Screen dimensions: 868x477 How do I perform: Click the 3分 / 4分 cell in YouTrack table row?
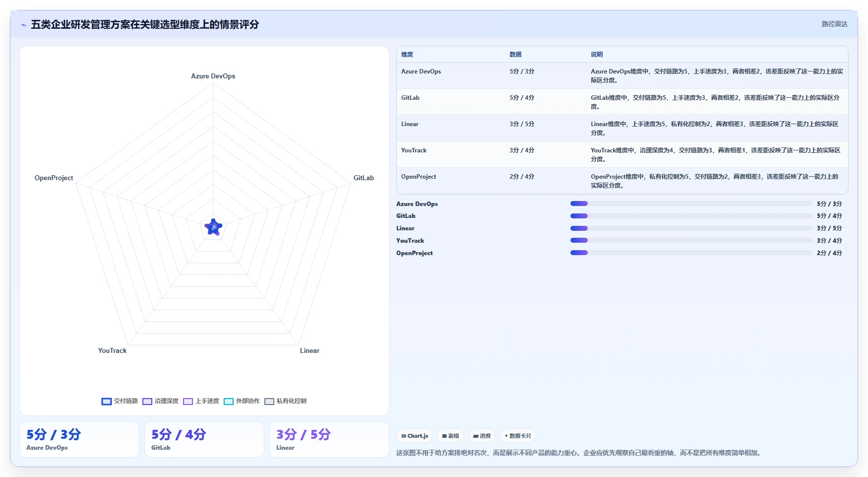tap(522, 150)
